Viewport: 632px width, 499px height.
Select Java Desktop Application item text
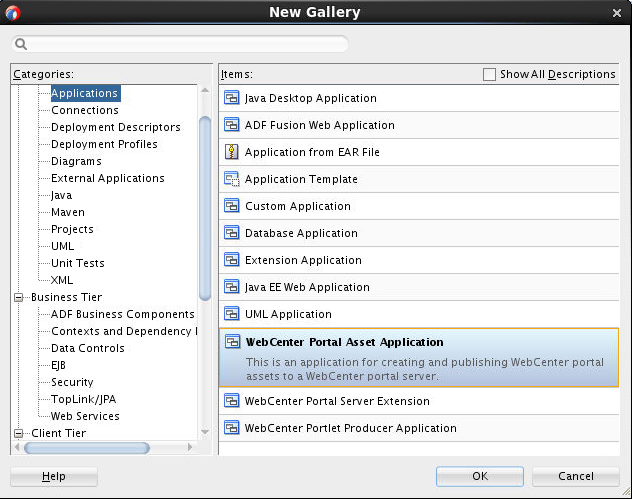point(311,98)
